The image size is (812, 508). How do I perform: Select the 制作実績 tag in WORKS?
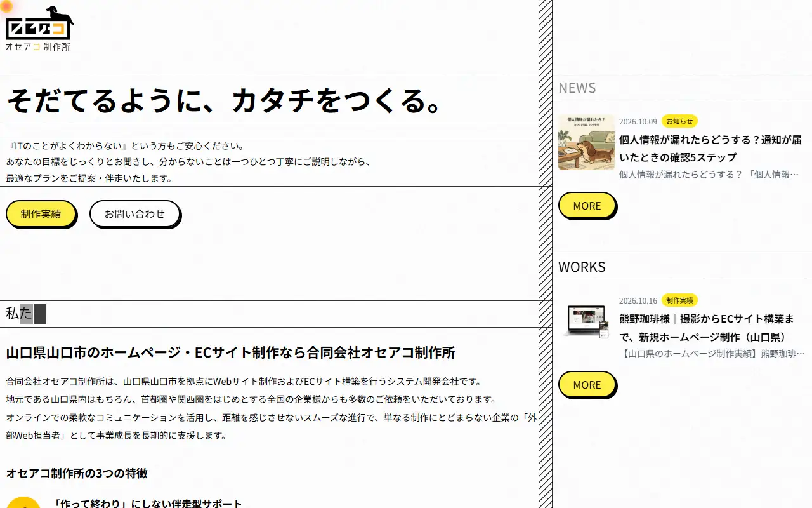click(679, 300)
